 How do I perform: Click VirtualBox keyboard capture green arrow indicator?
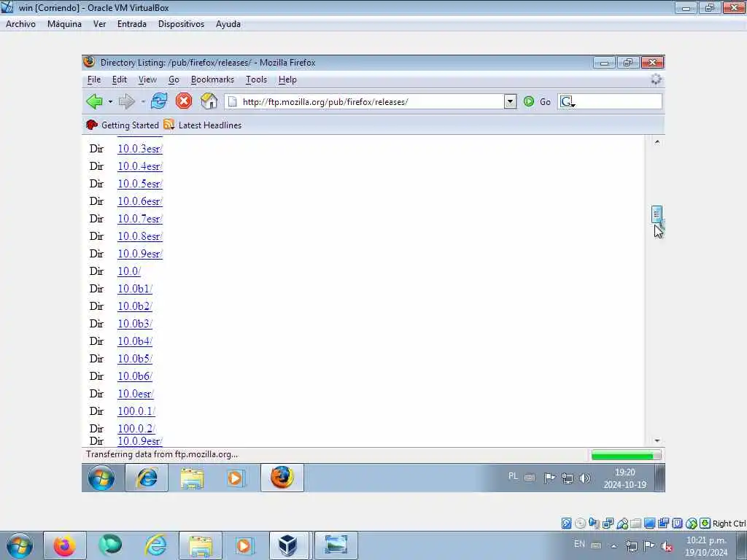tap(705, 524)
